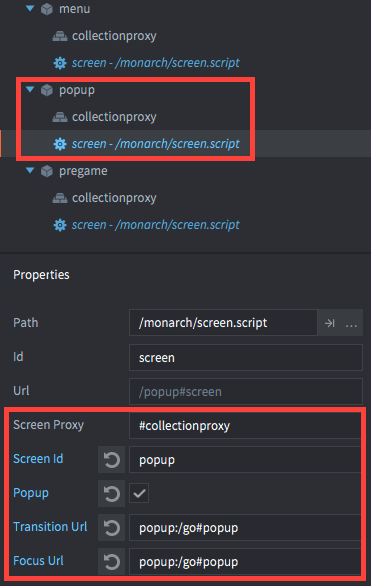This screenshot has width=371, height=586.
Task: Collapse the menu tree node
Action: (x=30, y=8)
